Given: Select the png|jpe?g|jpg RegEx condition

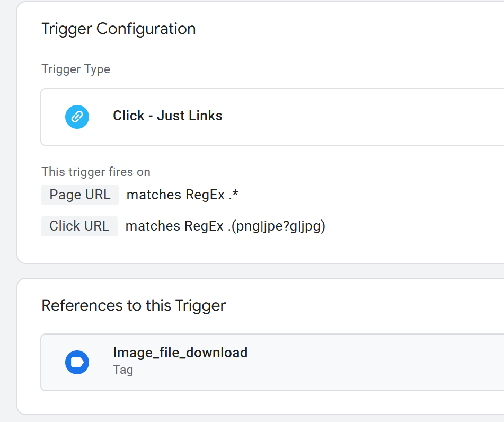Looking at the screenshot, I should tap(225, 226).
